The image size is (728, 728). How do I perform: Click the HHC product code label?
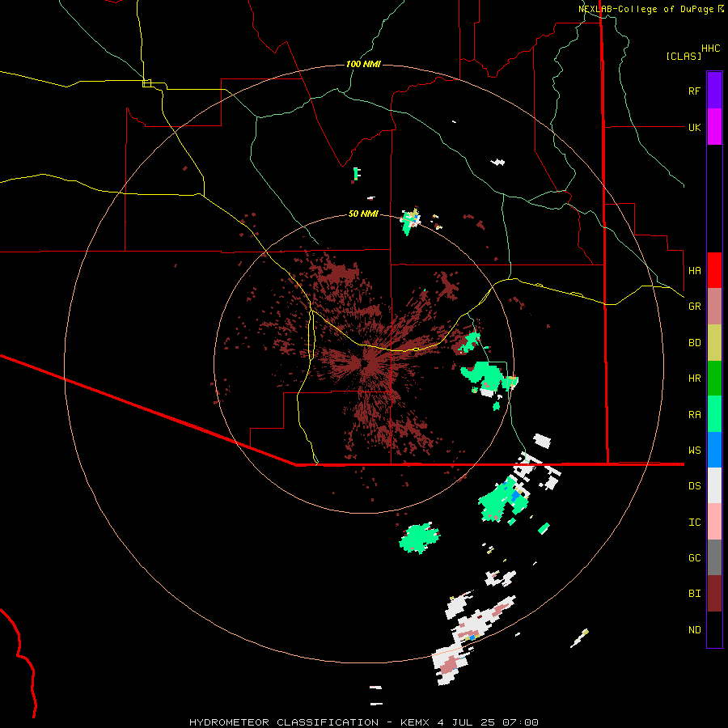(710, 49)
